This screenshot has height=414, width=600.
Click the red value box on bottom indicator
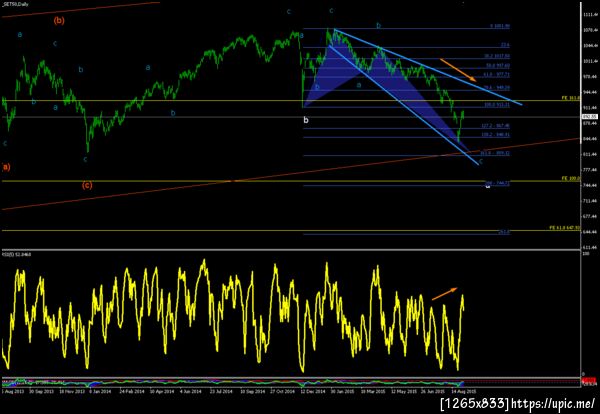587,380
